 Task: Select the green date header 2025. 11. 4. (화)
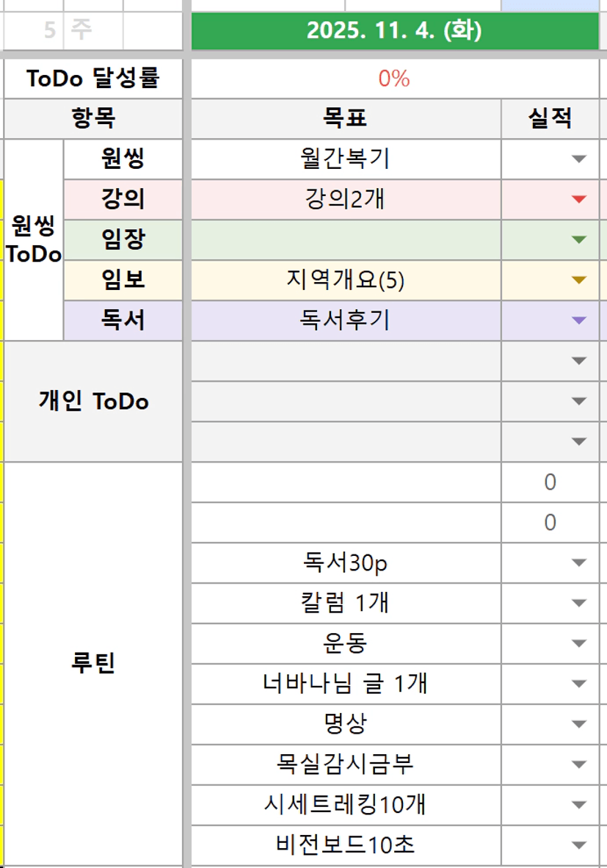click(x=394, y=32)
